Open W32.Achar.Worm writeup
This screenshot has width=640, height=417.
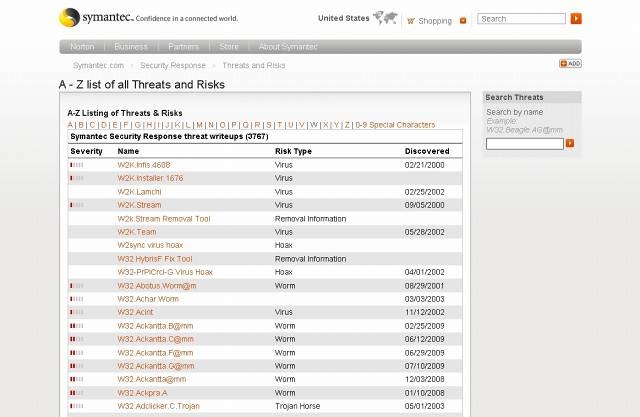coord(148,299)
